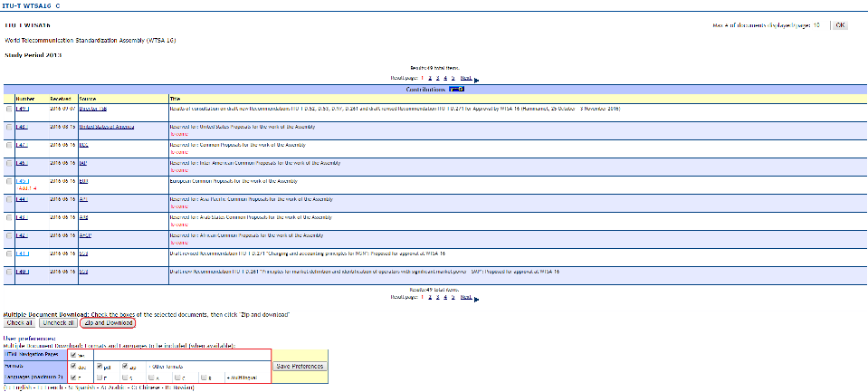The image size is (868, 392).
Task: Enable the S (Spanish) language checkbox
Action: pyautogui.click(x=126, y=377)
